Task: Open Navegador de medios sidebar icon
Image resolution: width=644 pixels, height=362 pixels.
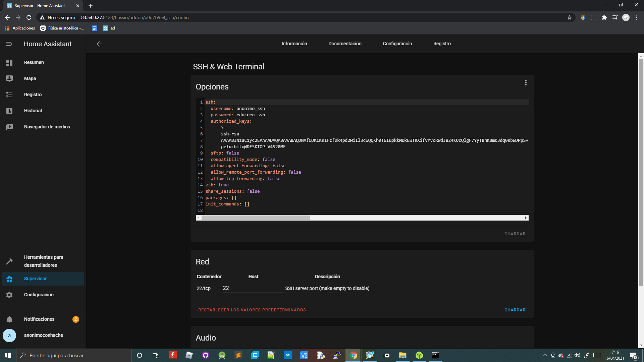Action: (9, 127)
